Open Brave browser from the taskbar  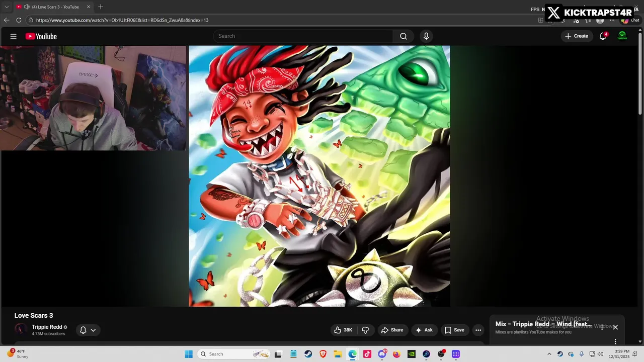tap(323, 354)
